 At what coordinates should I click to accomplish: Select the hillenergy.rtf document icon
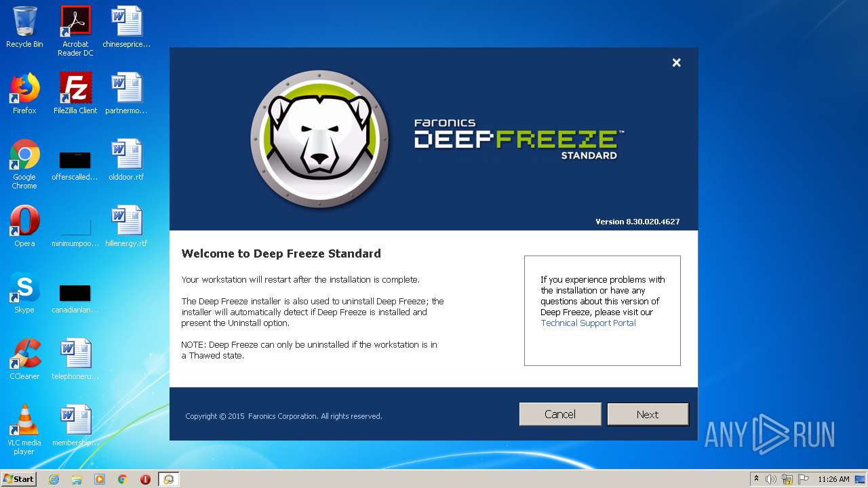[x=127, y=226]
